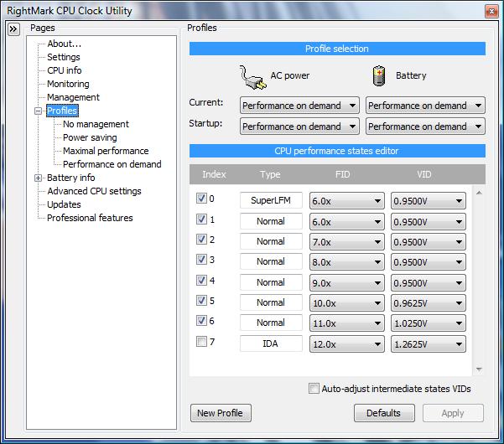Close the RightMark CPU Clock Utility window
Image resolution: width=504 pixels, height=444 pixels.
[491, 12]
